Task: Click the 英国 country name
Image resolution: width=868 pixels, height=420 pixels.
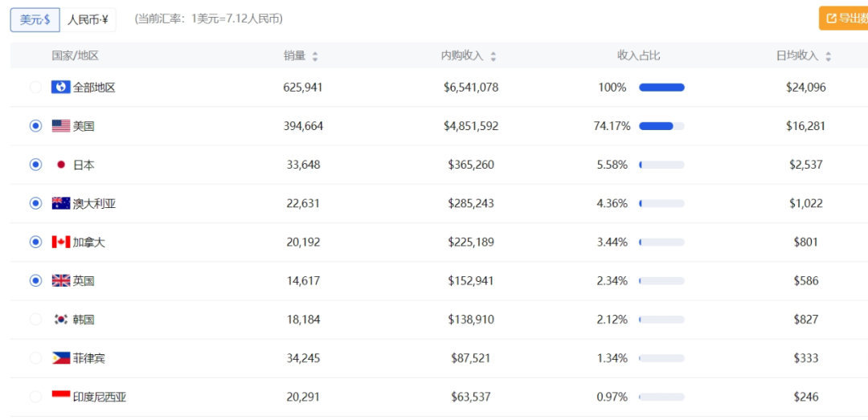Action: (x=84, y=281)
